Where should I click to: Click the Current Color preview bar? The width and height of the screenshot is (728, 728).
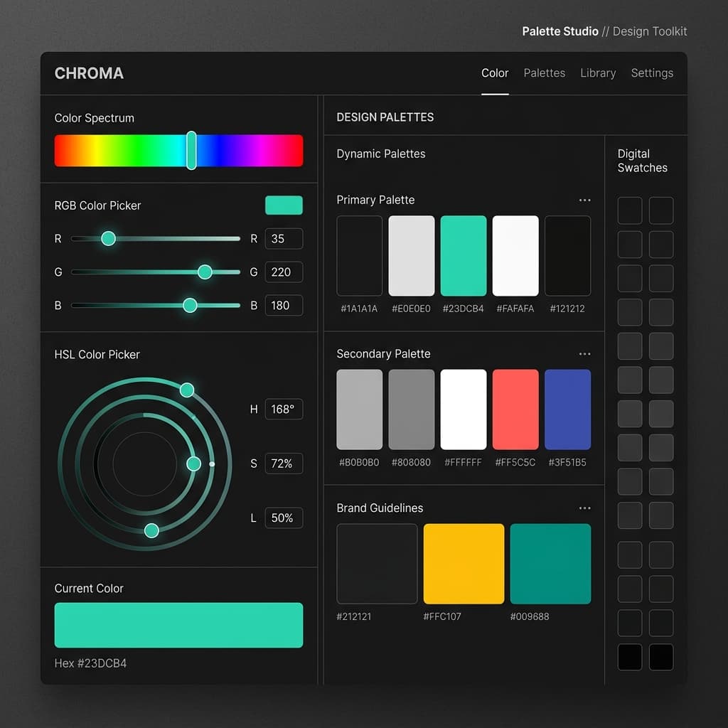178,625
